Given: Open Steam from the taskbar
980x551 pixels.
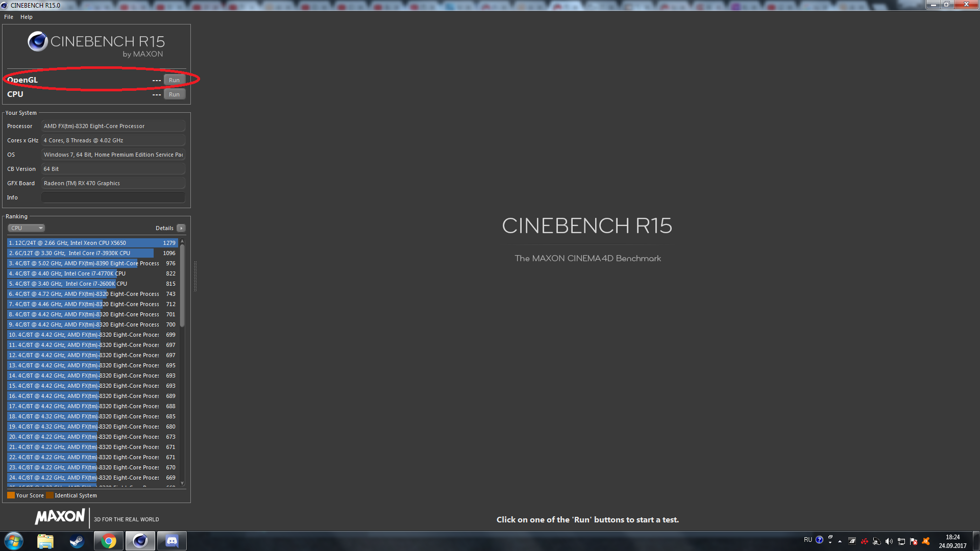Looking at the screenshot, I should 77,541.
